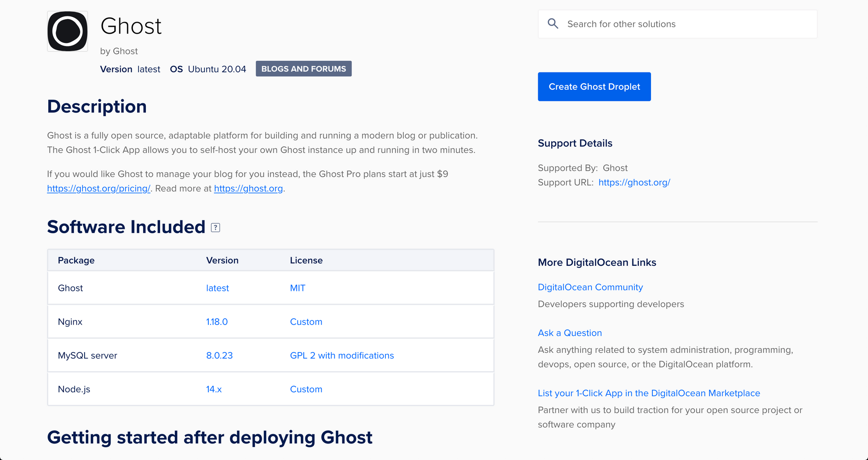The height and width of the screenshot is (460, 868).
Task: Click MySQL version 8.0.23 link
Action: click(x=219, y=356)
